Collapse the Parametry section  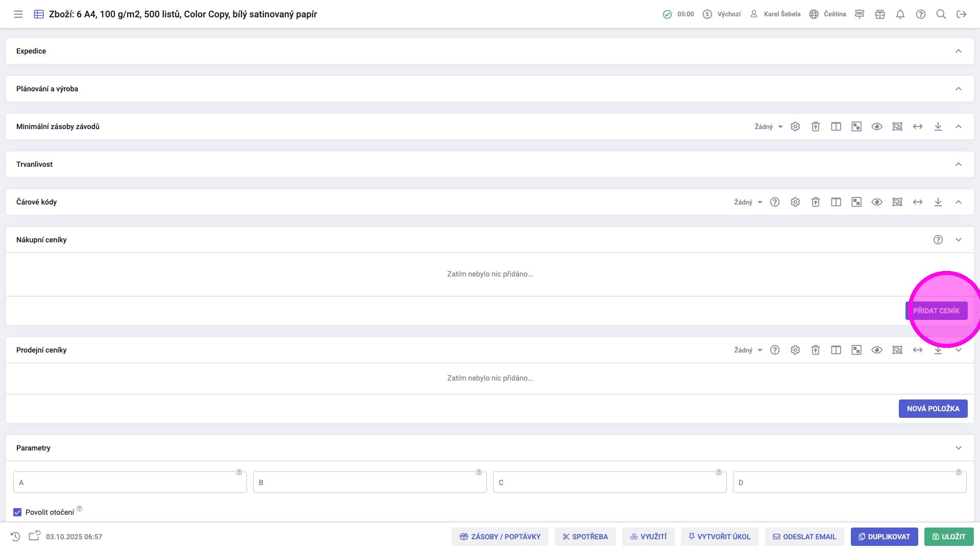959,448
